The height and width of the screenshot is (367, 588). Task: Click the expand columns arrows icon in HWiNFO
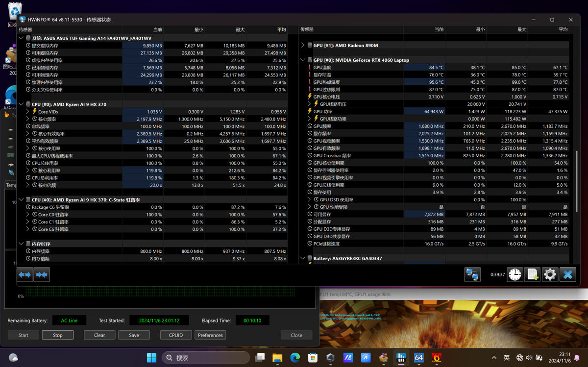(x=24, y=275)
